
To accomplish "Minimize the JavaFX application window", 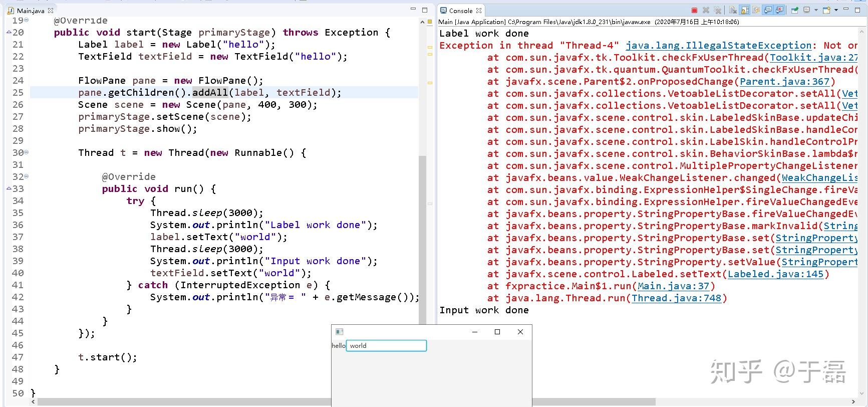I will 475,332.
